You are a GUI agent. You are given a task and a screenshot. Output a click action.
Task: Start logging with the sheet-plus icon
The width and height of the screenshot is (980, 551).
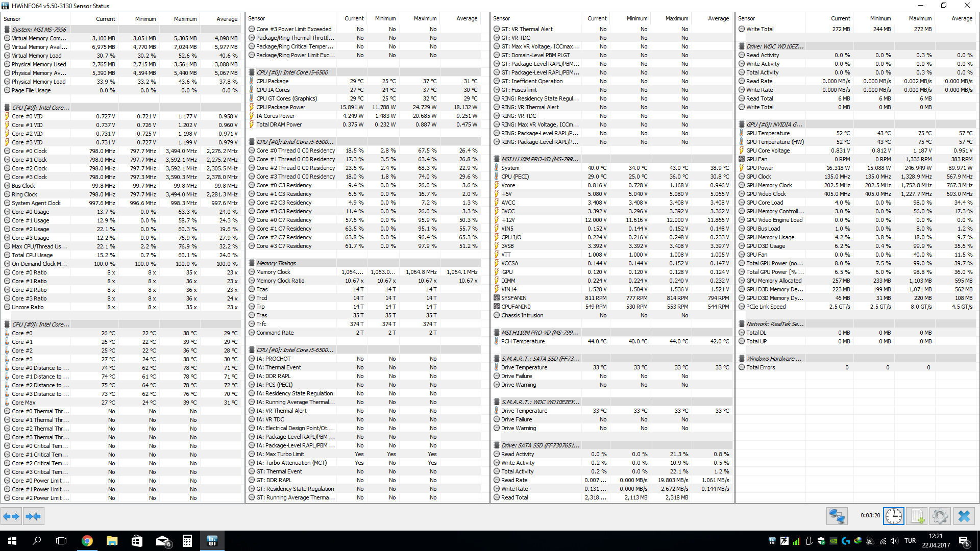point(917,516)
